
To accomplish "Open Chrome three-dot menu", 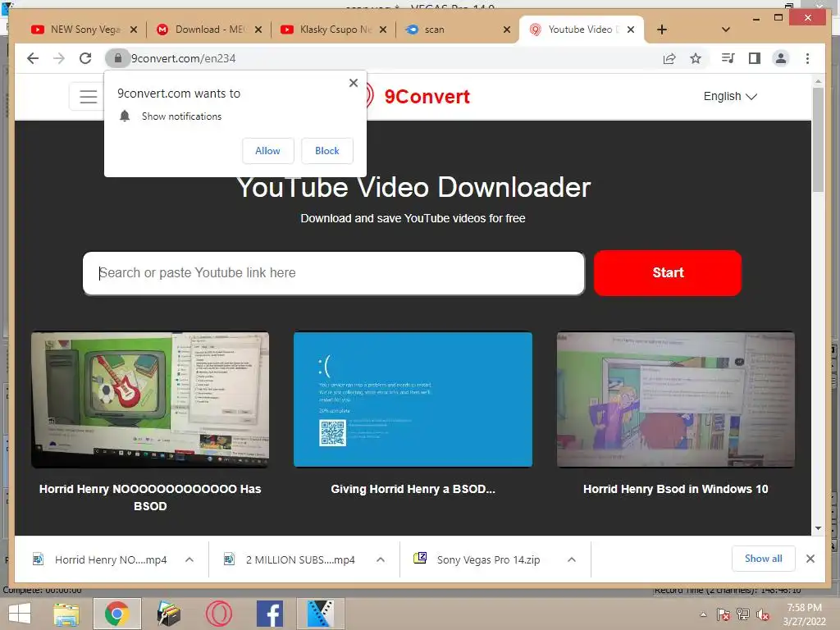I will pyautogui.click(x=807, y=58).
